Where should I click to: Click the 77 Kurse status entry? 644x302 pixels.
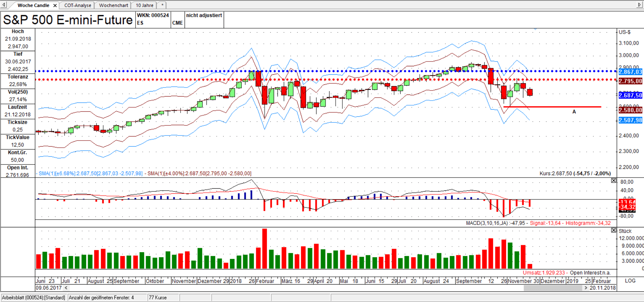[158, 298]
